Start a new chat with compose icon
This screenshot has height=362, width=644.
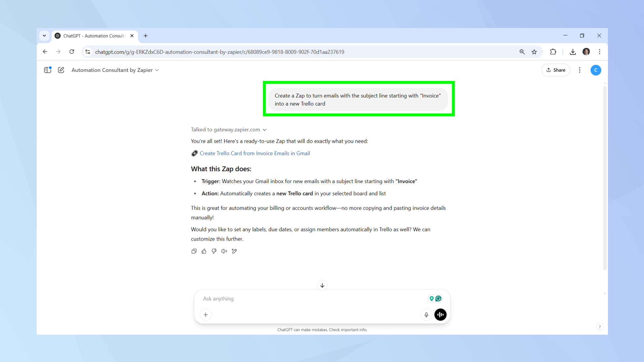click(x=61, y=70)
